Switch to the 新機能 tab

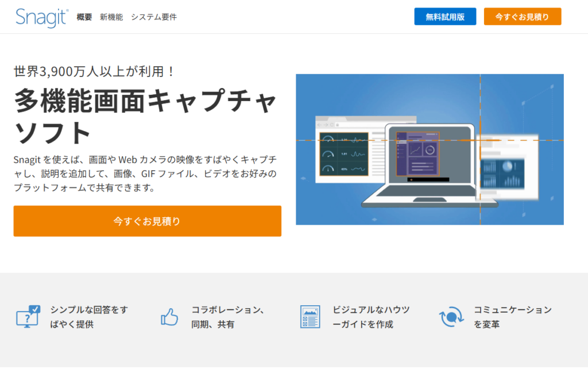pyautogui.click(x=111, y=17)
